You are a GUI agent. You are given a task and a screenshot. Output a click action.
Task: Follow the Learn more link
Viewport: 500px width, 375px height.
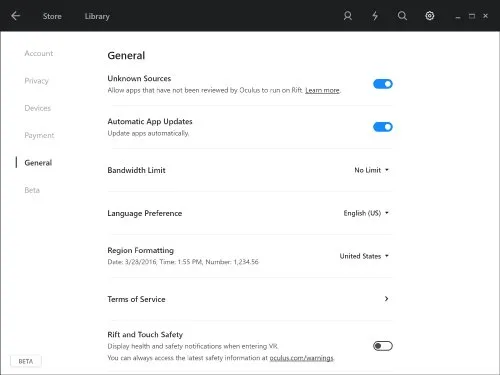[322, 90]
